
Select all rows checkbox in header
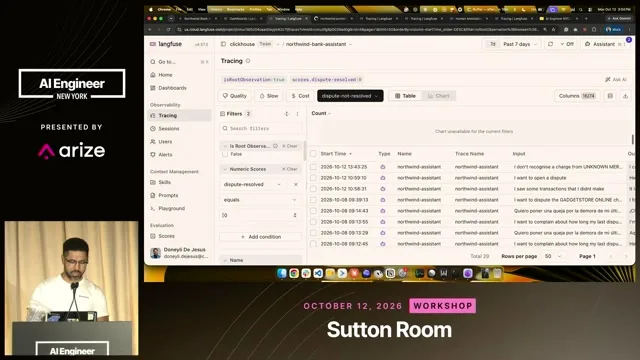tap(313, 154)
